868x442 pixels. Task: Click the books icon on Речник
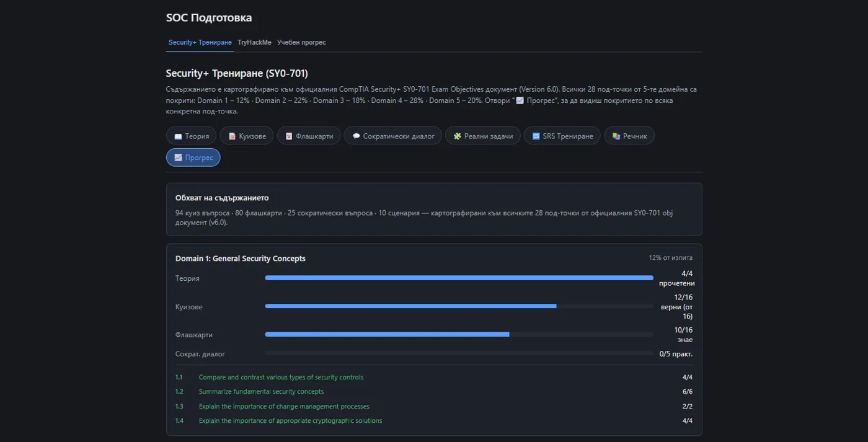[616, 136]
